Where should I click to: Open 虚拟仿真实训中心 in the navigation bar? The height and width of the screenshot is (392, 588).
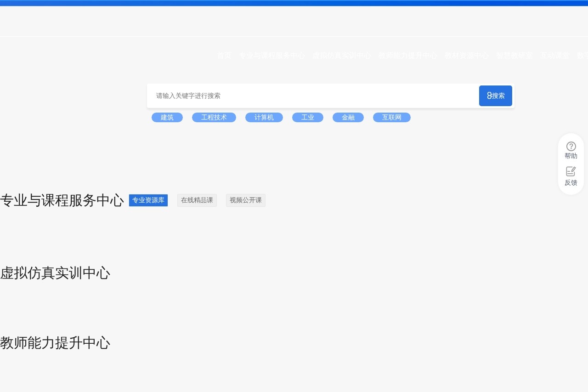click(342, 56)
